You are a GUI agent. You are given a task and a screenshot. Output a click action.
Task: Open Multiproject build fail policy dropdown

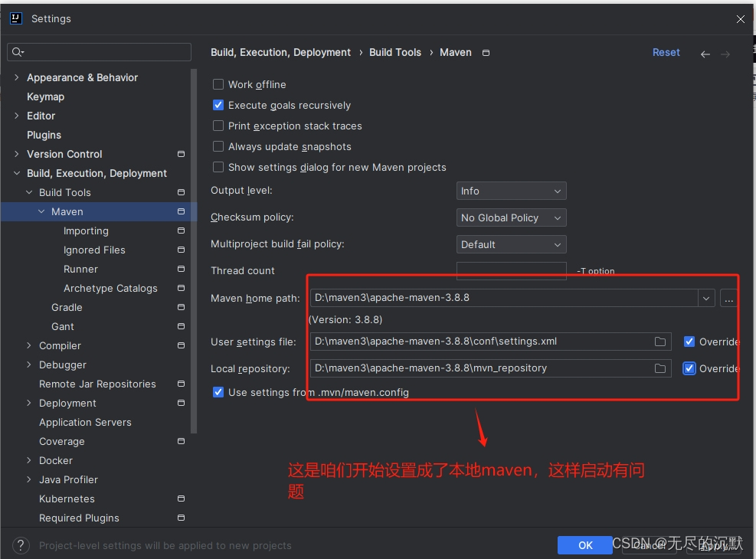coord(511,244)
